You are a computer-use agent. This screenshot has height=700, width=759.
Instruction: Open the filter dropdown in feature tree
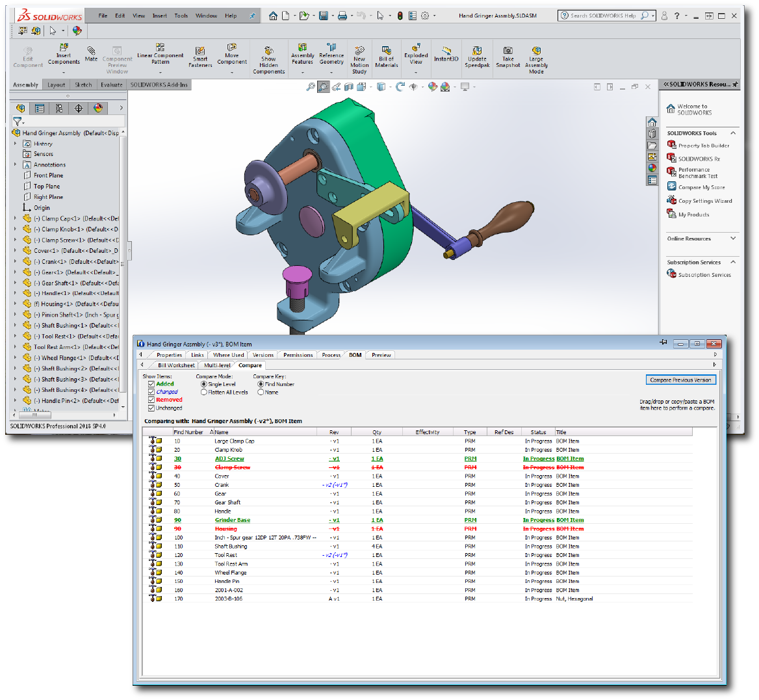point(18,122)
